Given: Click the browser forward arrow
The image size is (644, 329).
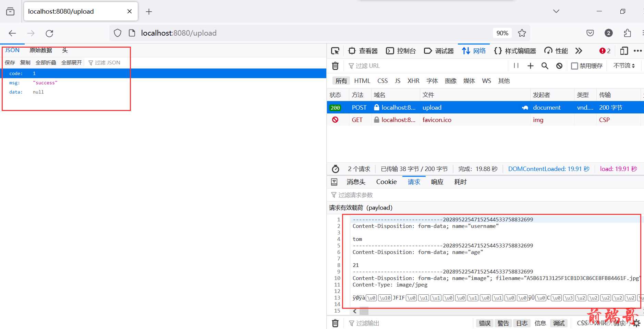Looking at the screenshot, I should point(31,33).
